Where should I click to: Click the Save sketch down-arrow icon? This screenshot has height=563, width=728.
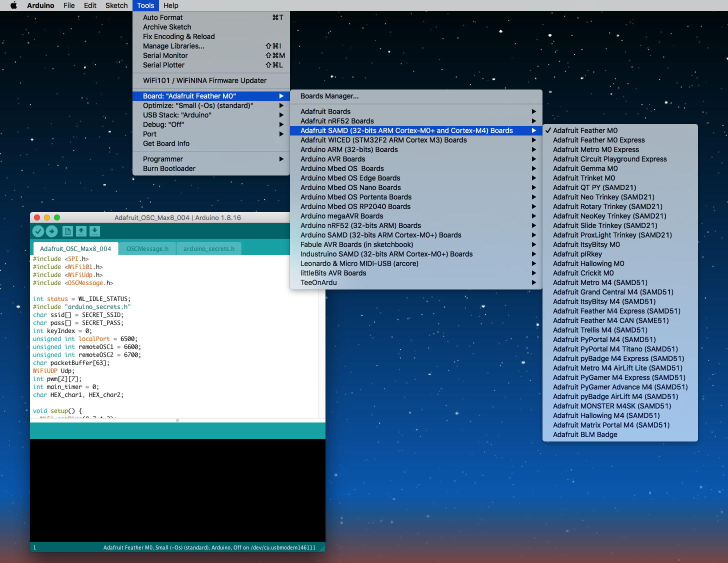click(x=94, y=231)
